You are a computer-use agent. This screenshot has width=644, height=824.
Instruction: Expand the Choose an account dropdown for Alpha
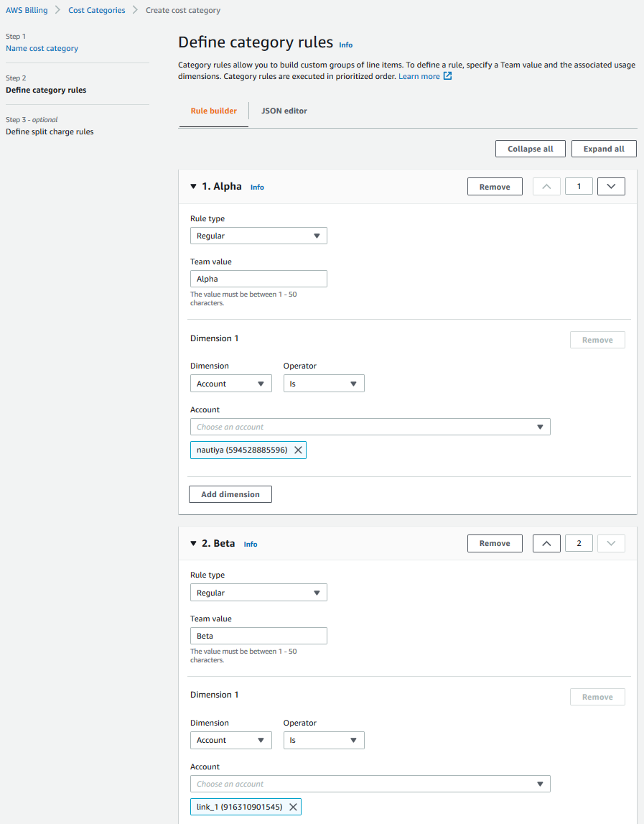(x=370, y=427)
